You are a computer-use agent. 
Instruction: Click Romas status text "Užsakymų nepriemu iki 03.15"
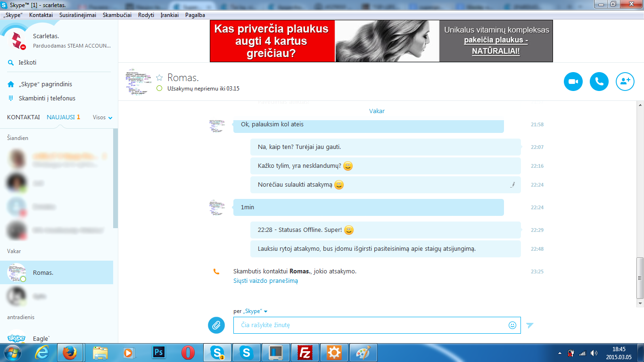coord(203,88)
